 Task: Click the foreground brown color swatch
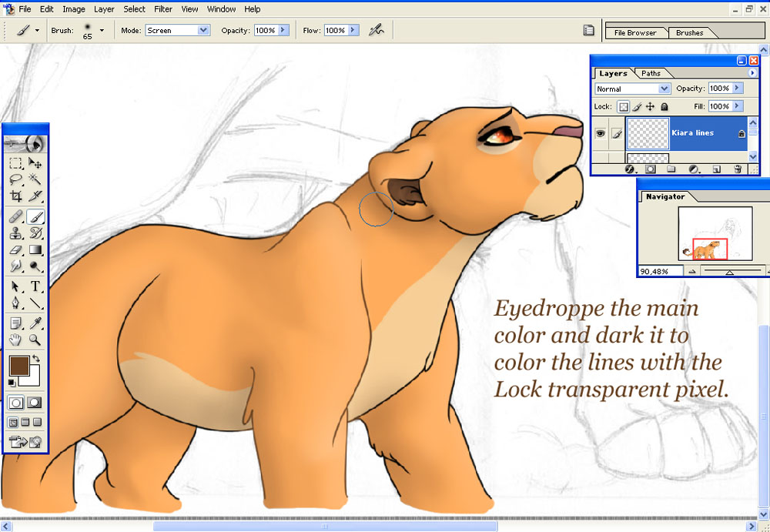pos(19,366)
